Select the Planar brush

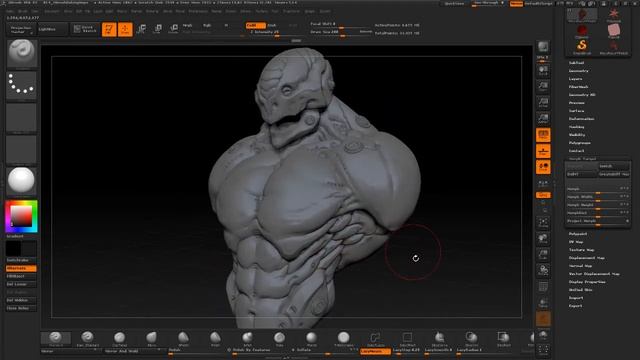pos(311,338)
